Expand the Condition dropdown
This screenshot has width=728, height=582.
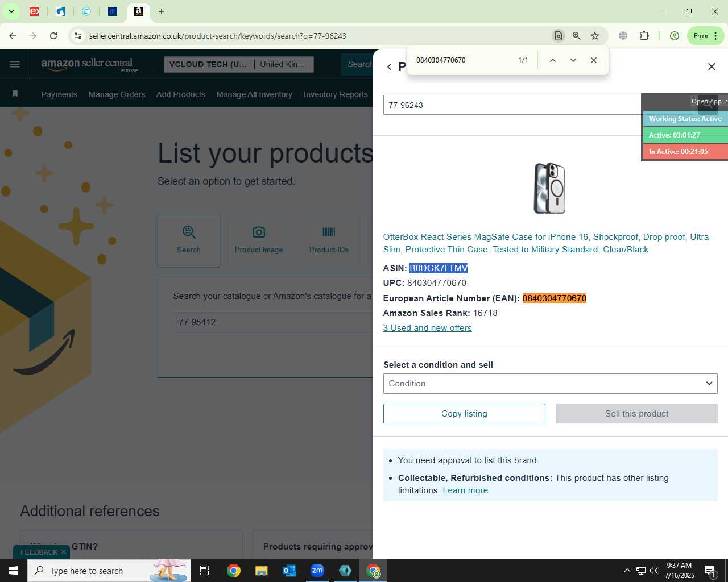point(550,384)
